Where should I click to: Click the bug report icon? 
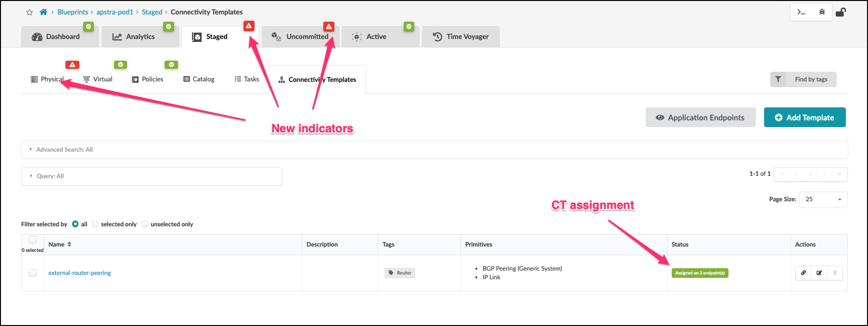822,12
